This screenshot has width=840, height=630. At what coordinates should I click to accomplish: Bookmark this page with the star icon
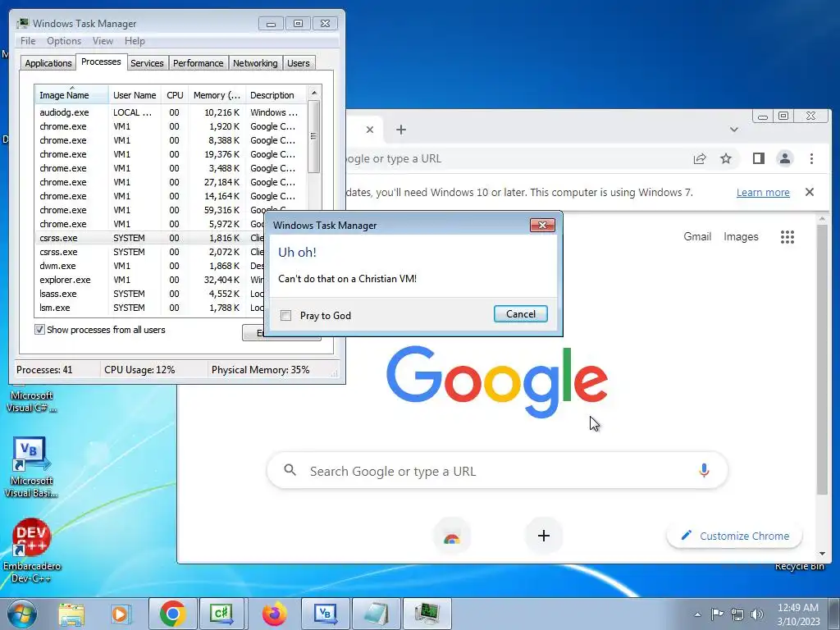point(725,158)
